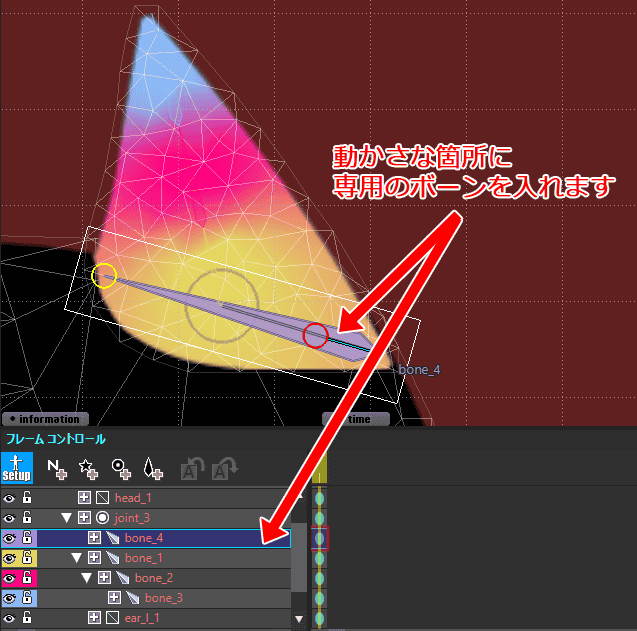Expand bone_4 attributes plus box
637x631 pixels.
(x=94, y=538)
